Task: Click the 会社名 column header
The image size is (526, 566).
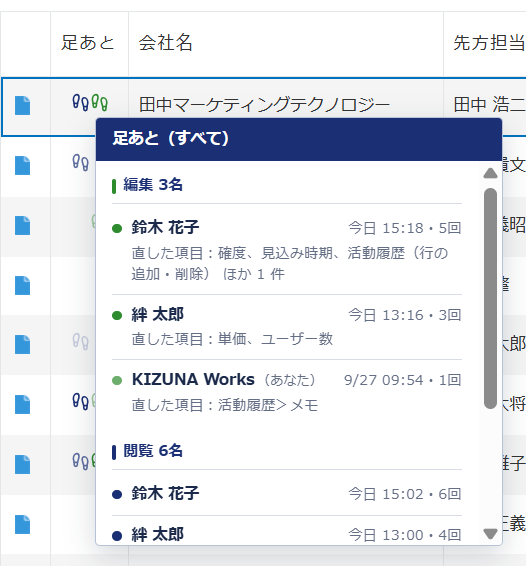Action: point(165,43)
